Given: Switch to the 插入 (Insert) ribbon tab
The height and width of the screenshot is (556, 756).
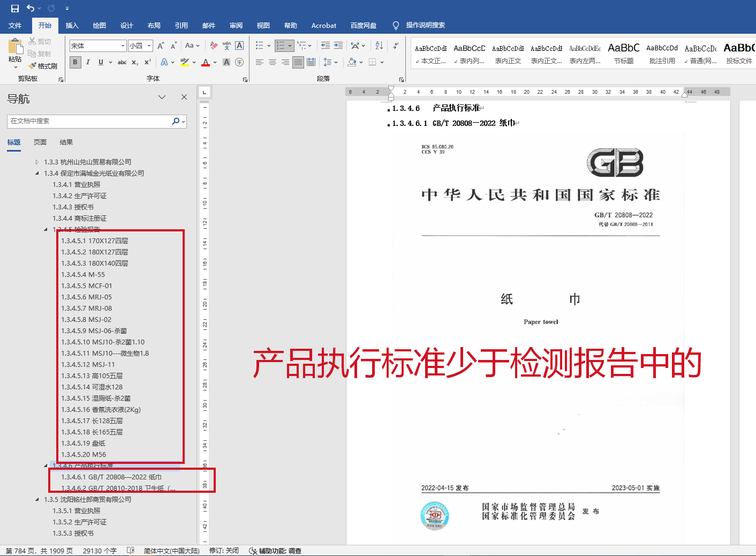Looking at the screenshot, I should [72, 25].
